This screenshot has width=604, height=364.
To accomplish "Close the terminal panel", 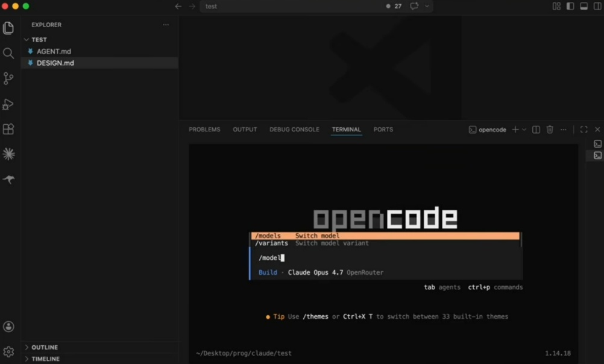I will pyautogui.click(x=597, y=130).
